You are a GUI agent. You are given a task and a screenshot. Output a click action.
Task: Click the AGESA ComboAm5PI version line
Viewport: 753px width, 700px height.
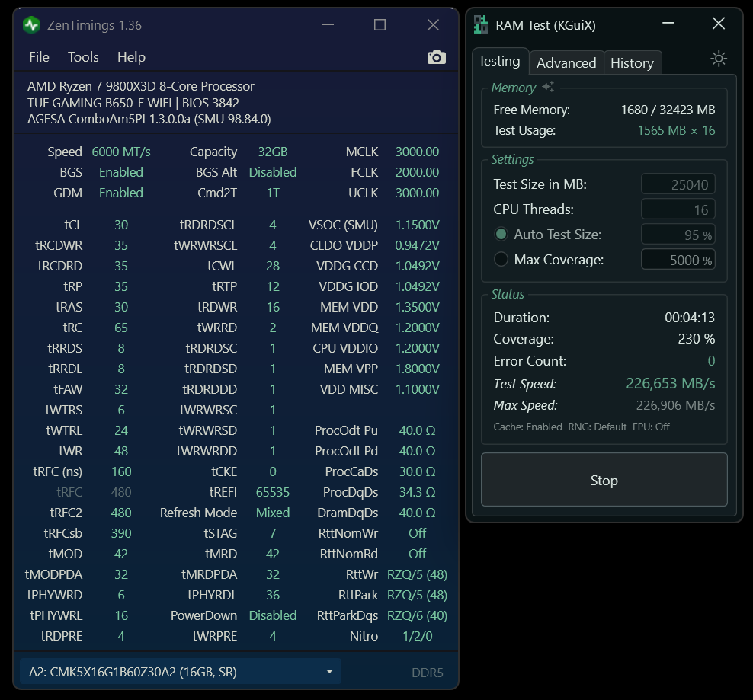149,119
